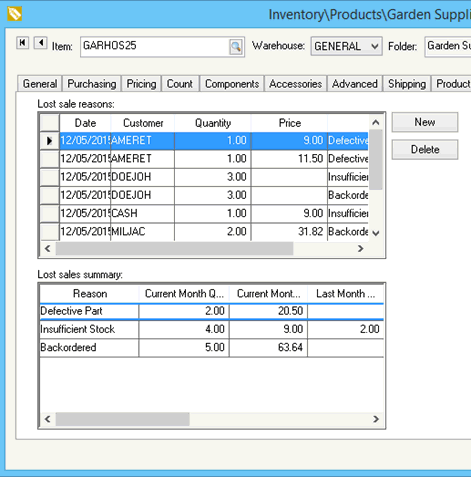Switch to the Advanced tab

coord(355,84)
